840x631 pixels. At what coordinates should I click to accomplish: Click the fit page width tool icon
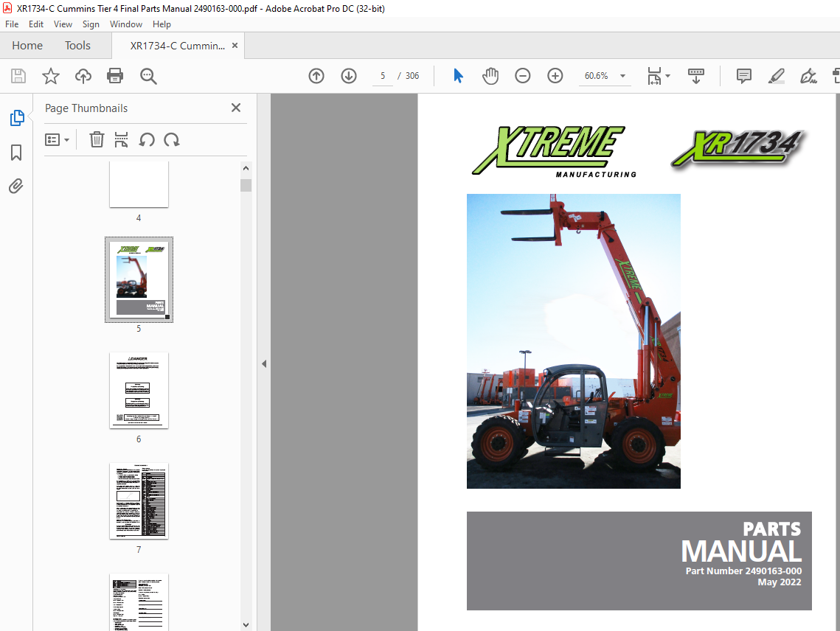click(655, 76)
